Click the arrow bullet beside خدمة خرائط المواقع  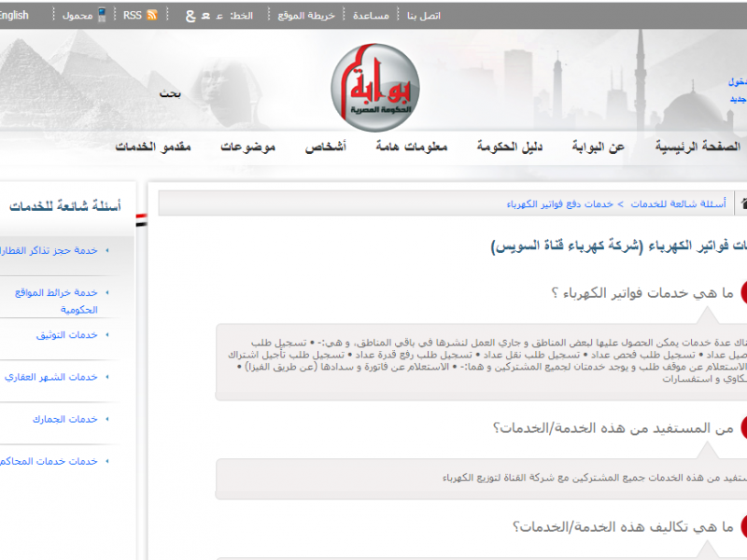107,292
